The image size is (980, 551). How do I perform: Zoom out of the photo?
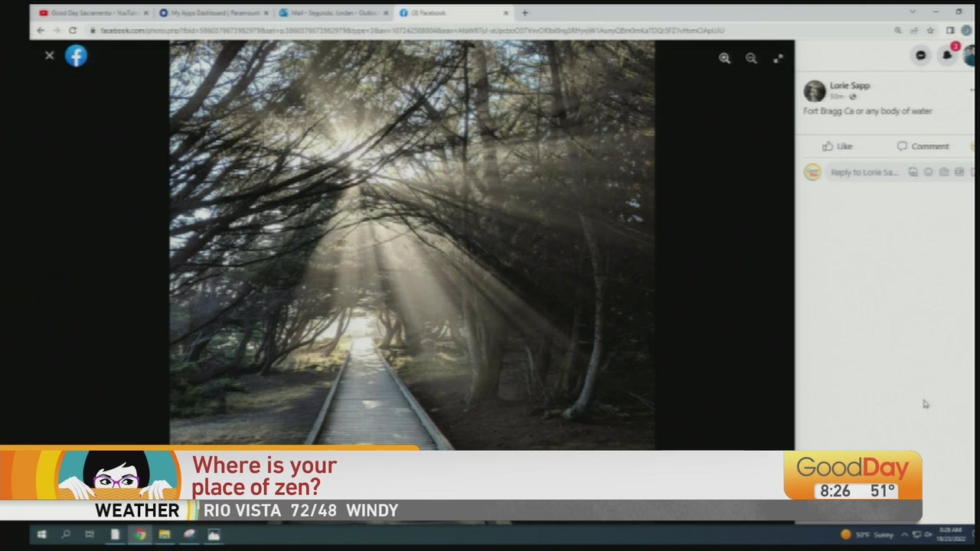coord(751,58)
